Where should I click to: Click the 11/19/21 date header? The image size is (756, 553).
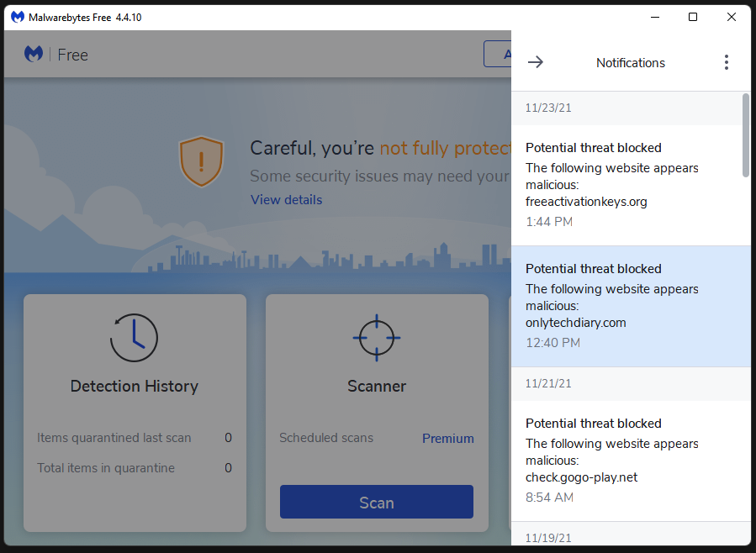click(548, 538)
